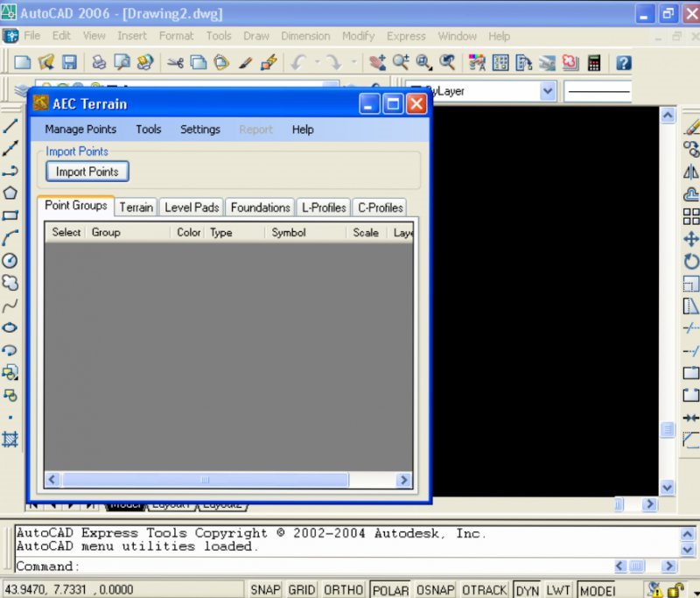Toggle OTRACK in status bar
700x598 pixels.
pyautogui.click(x=485, y=589)
